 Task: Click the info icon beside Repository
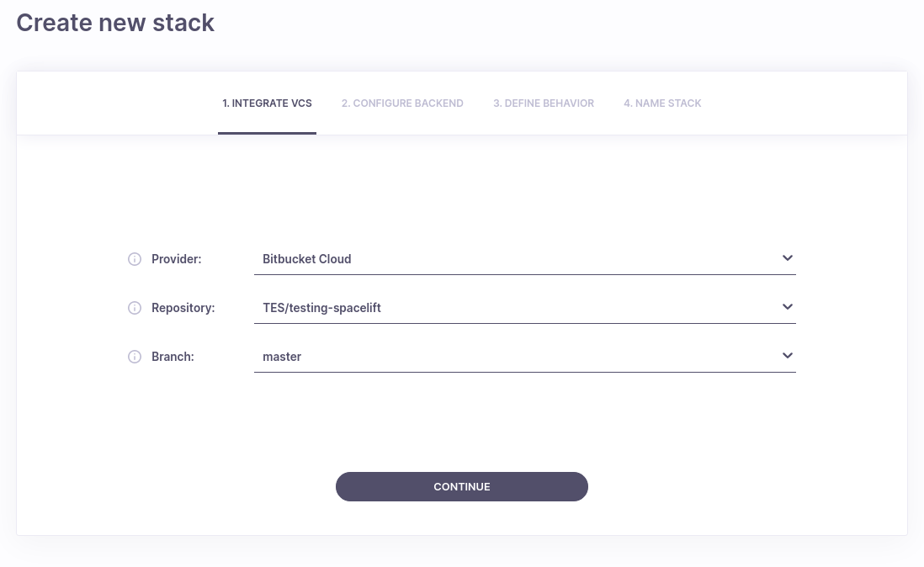[x=135, y=308]
